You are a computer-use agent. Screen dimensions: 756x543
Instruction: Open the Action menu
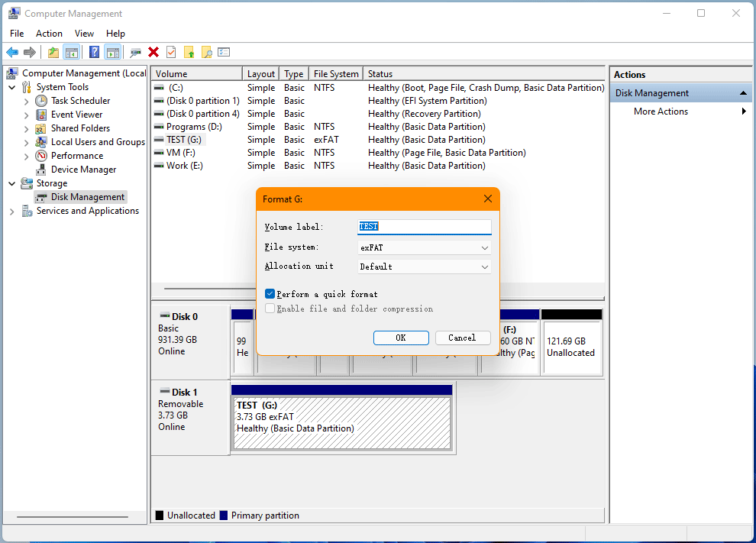click(x=49, y=34)
